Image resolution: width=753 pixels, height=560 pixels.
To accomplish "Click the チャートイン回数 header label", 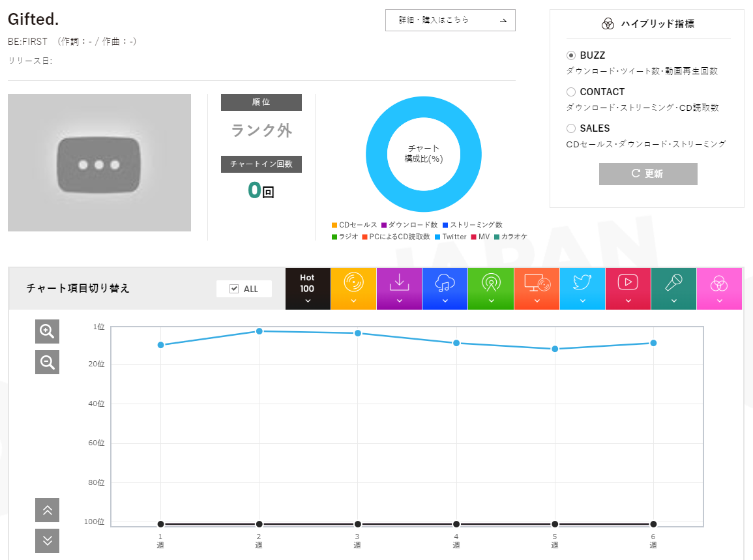I will click(261, 164).
